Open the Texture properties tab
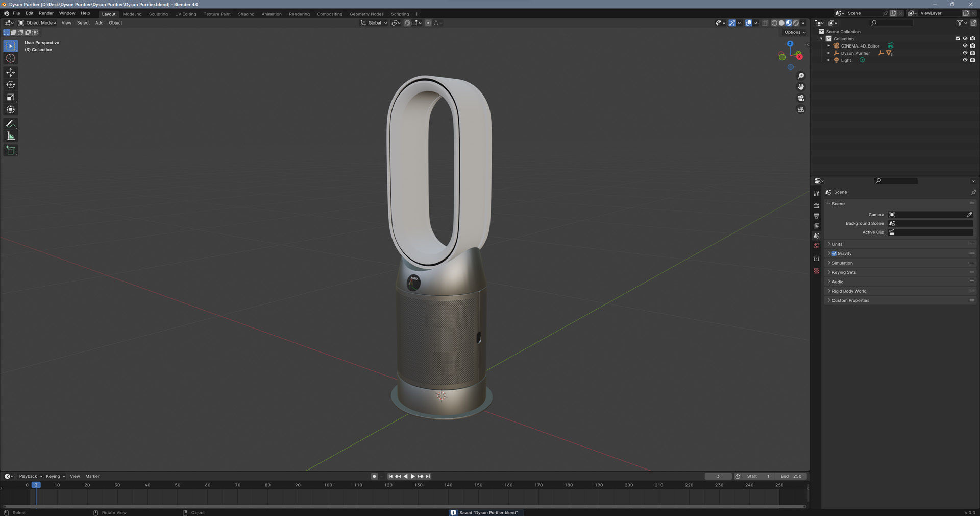 tap(816, 271)
